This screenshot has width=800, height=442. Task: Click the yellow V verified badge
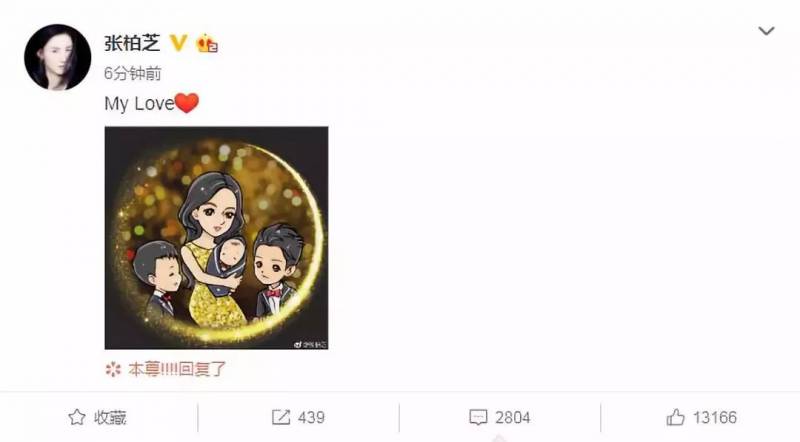(x=178, y=43)
